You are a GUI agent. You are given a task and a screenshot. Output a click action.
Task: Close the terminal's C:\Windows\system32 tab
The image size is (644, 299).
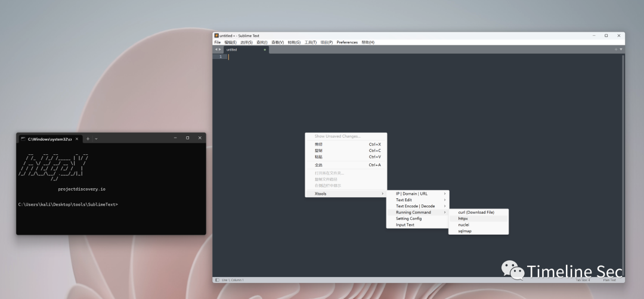coord(77,139)
